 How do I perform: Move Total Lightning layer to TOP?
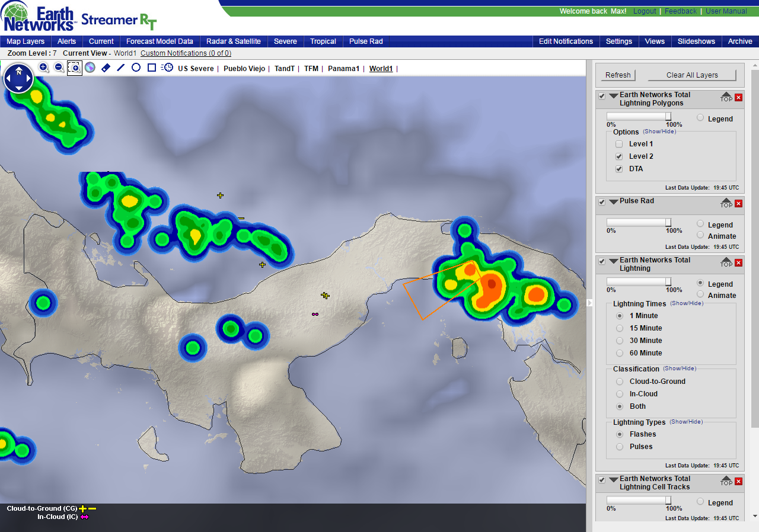click(x=726, y=262)
